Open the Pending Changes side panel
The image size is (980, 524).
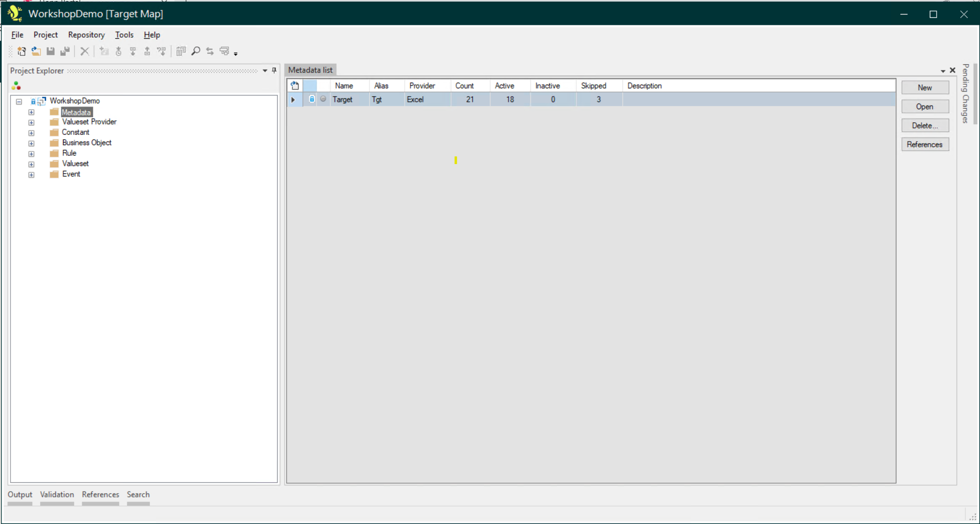pyautogui.click(x=965, y=94)
